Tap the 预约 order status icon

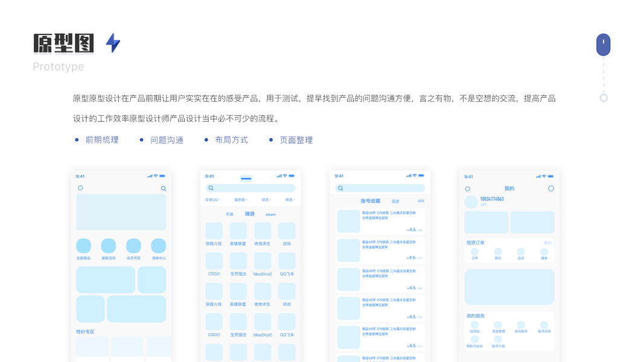click(498, 252)
